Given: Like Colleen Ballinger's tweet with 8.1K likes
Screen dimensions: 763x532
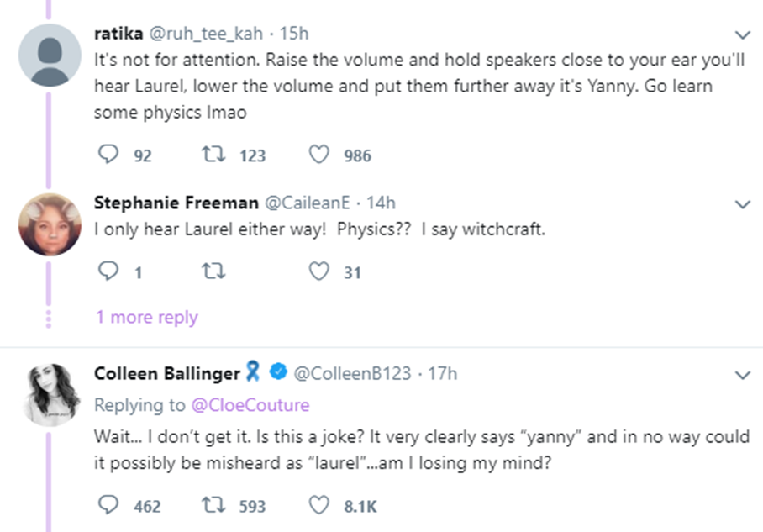Looking at the screenshot, I should 318,505.
